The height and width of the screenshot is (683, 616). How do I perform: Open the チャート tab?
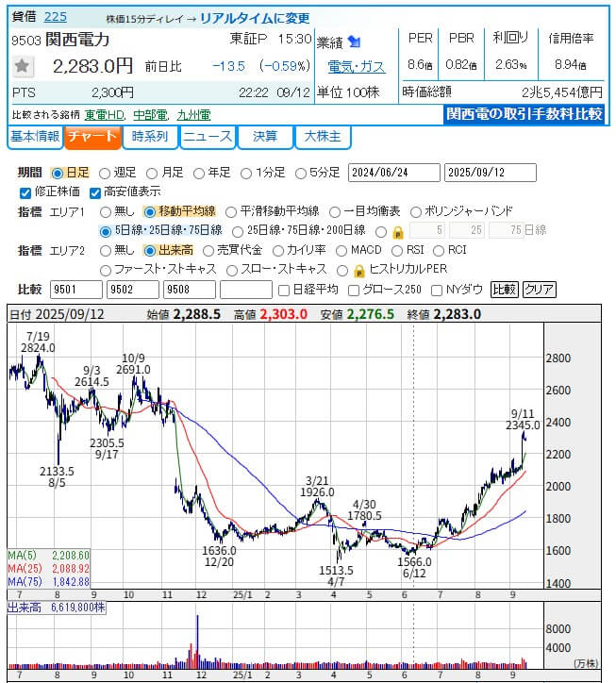[92, 137]
